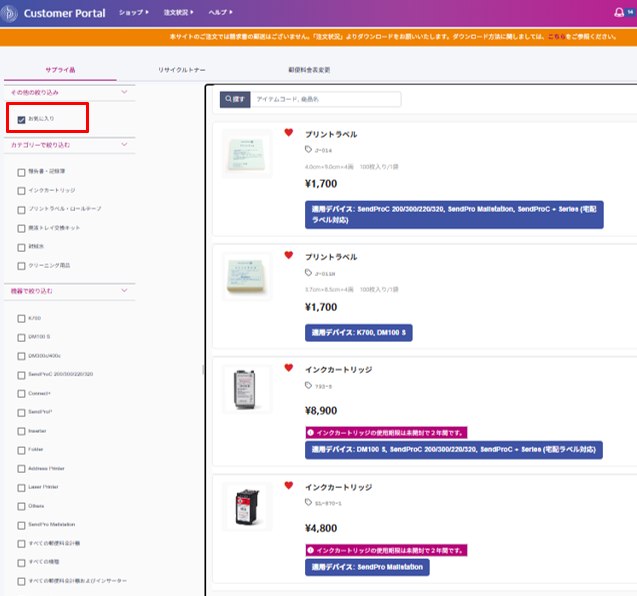Open the ショップ menu
Screen dimensions: 637x596
[x=133, y=13]
